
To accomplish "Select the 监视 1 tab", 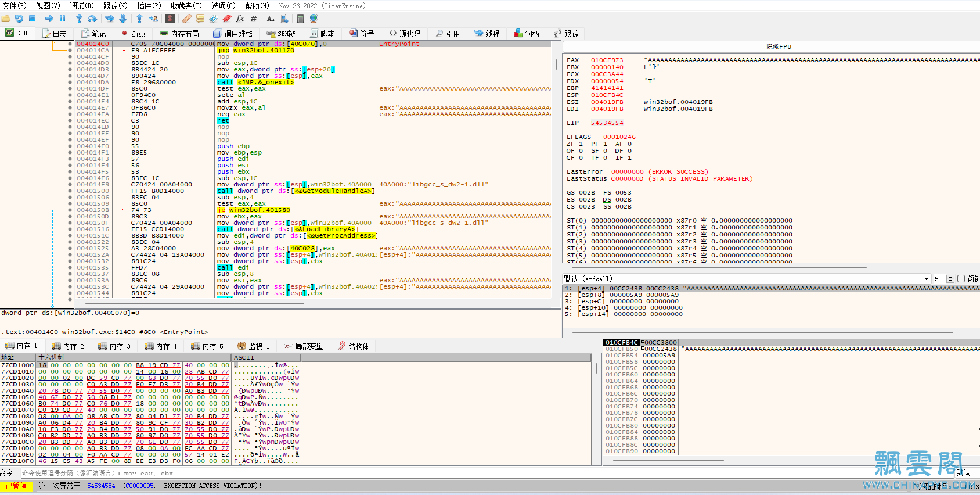I will click(254, 346).
